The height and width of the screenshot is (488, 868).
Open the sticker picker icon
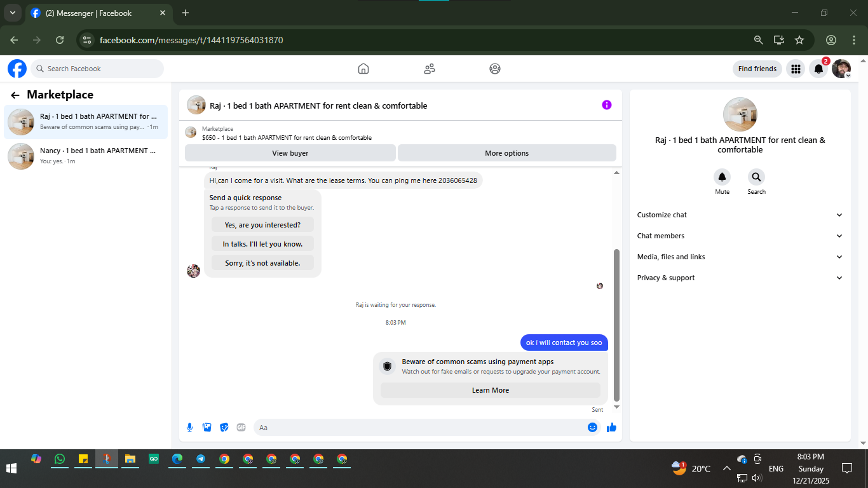coord(224,428)
